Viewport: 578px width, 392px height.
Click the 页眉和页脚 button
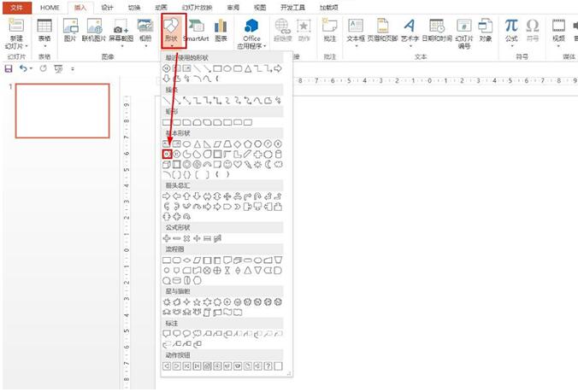(x=382, y=31)
